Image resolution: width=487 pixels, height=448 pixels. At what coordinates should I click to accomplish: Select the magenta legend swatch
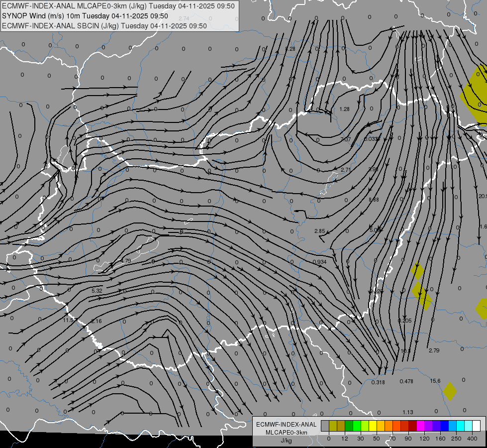[x=420, y=426]
